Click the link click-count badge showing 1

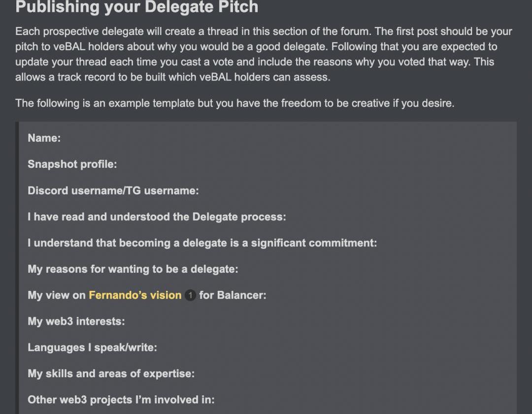pyautogui.click(x=190, y=295)
